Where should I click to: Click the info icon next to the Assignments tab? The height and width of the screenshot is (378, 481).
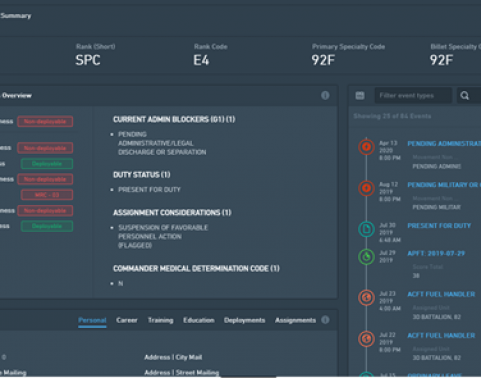[x=325, y=320]
